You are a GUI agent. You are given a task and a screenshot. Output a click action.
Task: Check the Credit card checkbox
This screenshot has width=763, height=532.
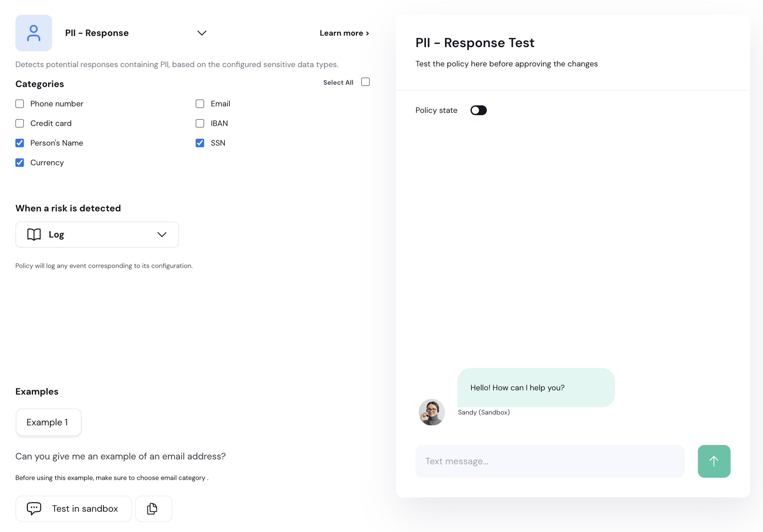20,124
